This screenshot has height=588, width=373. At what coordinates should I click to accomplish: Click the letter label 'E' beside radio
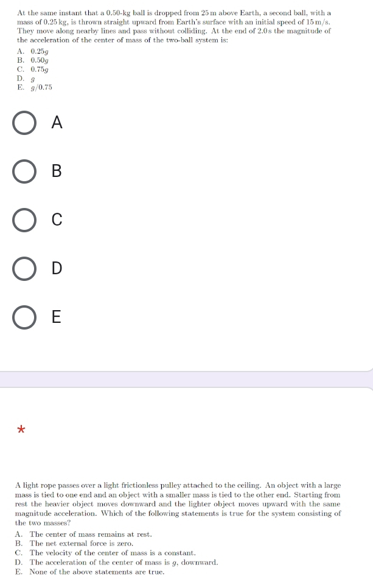(x=57, y=317)
